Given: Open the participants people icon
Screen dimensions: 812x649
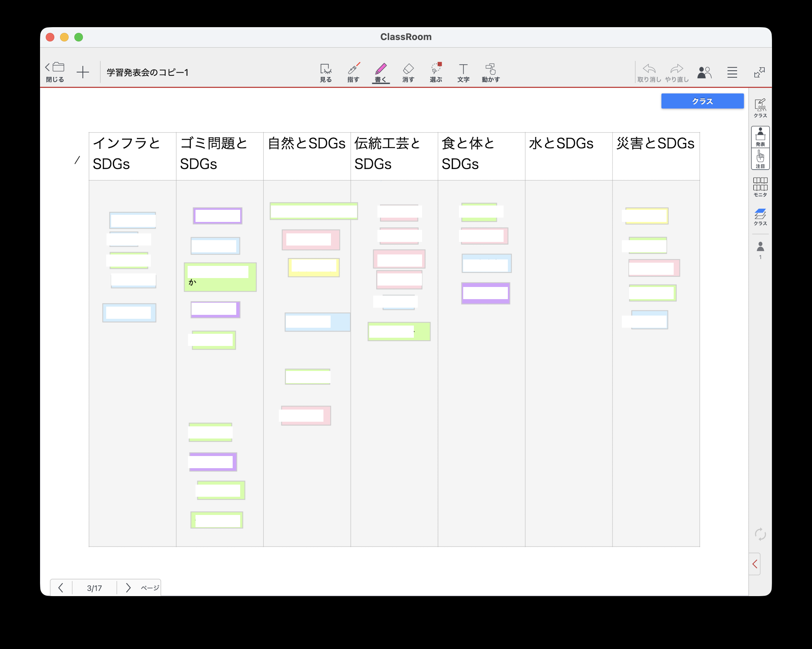Looking at the screenshot, I should [704, 72].
